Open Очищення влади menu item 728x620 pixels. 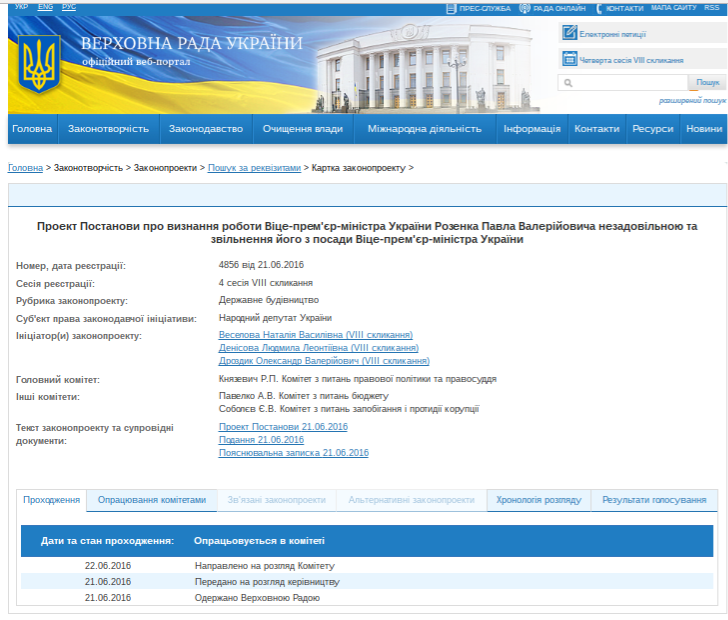303,129
